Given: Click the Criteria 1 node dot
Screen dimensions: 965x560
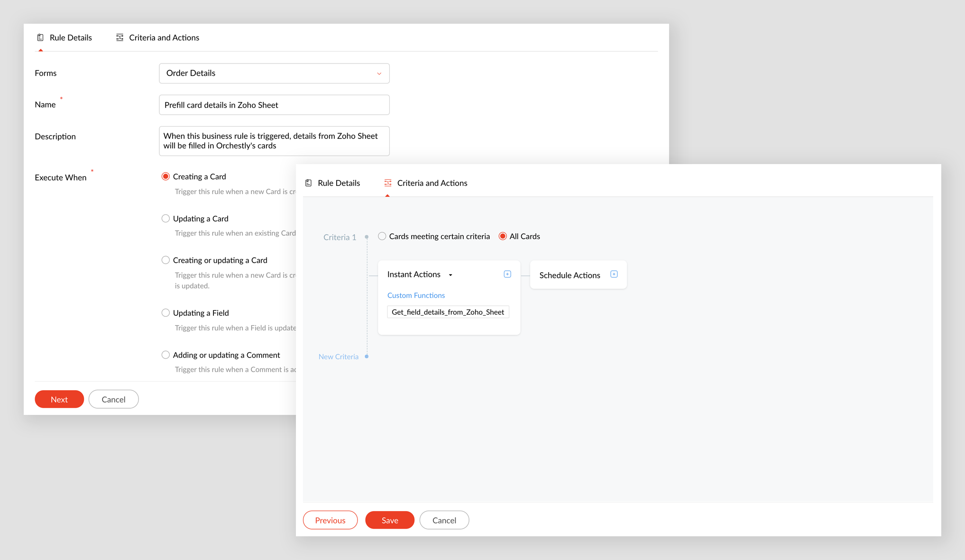Looking at the screenshot, I should point(367,237).
